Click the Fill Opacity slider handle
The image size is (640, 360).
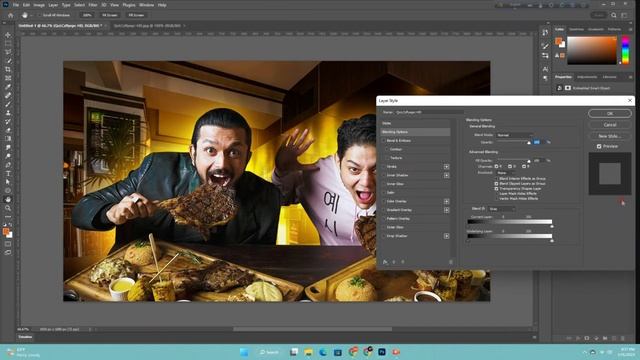529,161
